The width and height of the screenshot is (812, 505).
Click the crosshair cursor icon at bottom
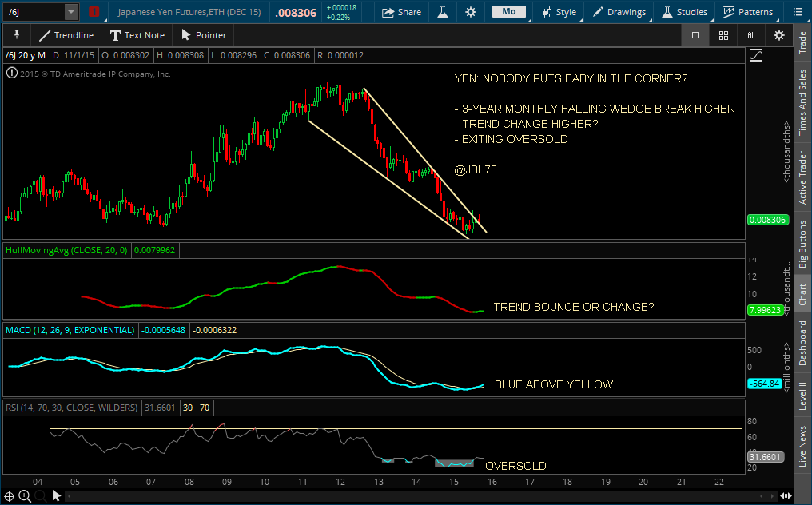click(10, 496)
